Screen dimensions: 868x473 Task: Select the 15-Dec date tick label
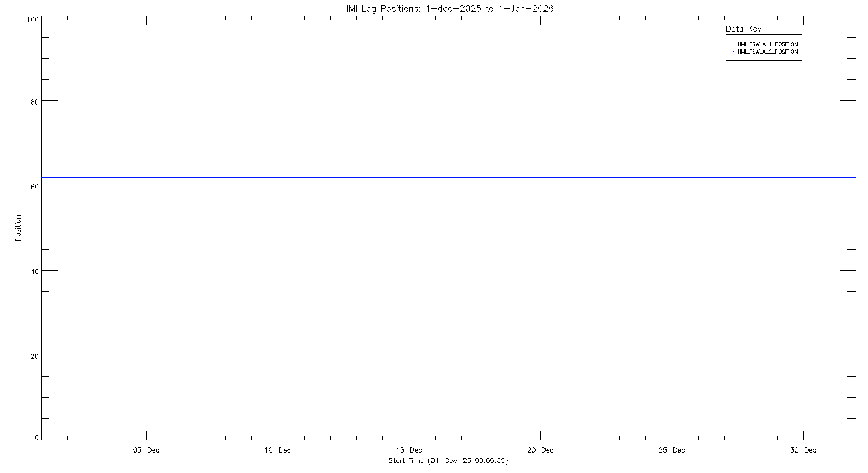coord(409,450)
